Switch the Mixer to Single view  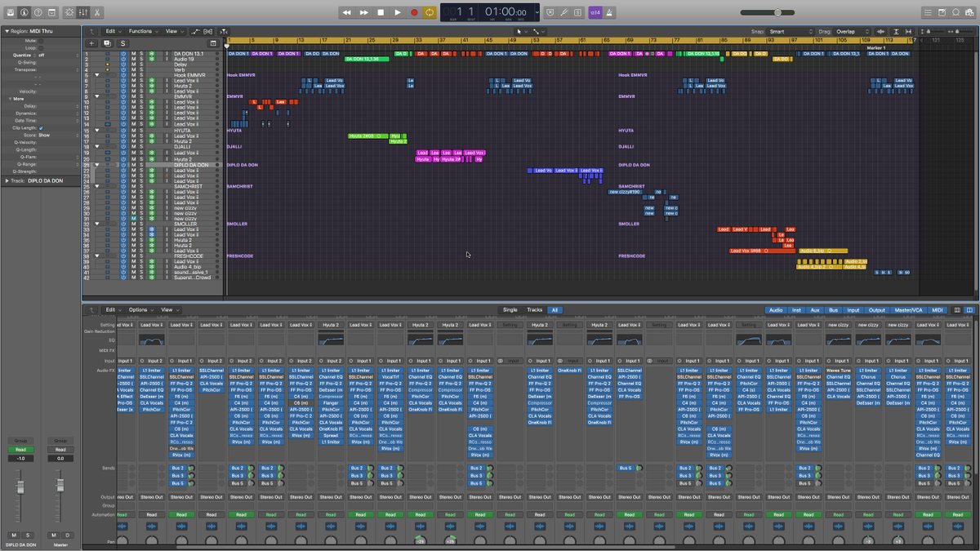point(510,310)
